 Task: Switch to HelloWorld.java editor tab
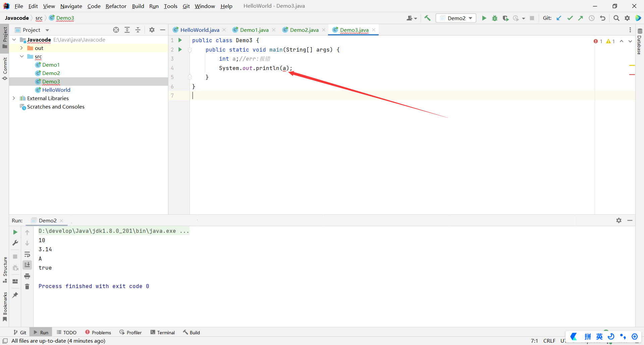200,30
